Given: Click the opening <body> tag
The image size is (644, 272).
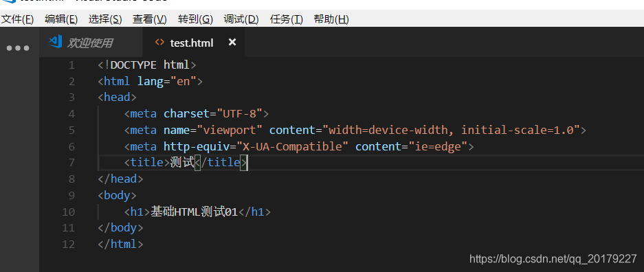Looking at the screenshot, I should point(118,195).
